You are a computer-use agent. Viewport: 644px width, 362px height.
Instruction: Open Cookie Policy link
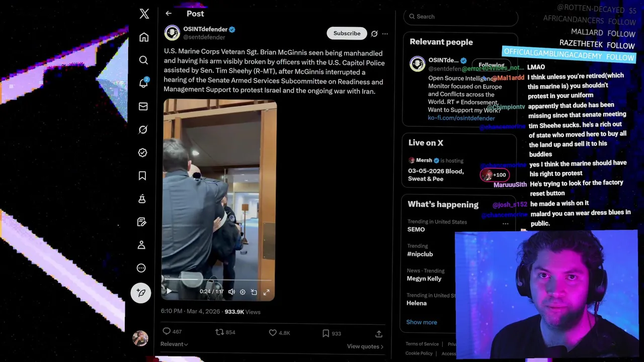pos(419,353)
